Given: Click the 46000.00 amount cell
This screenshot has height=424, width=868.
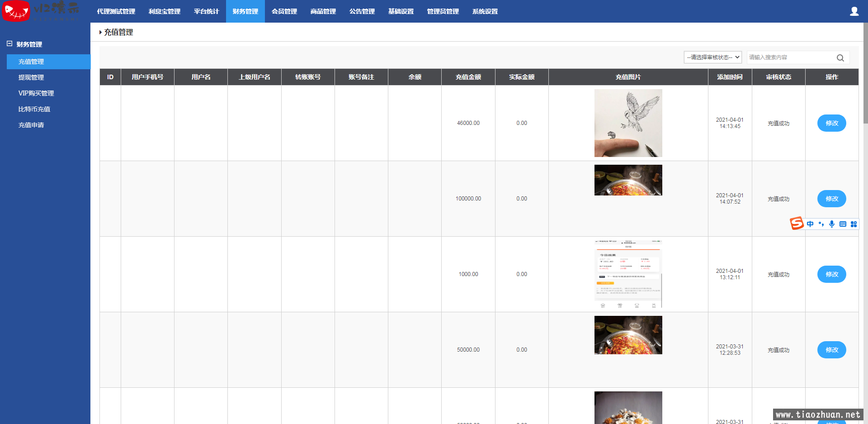Looking at the screenshot, I should pos(468,123).
